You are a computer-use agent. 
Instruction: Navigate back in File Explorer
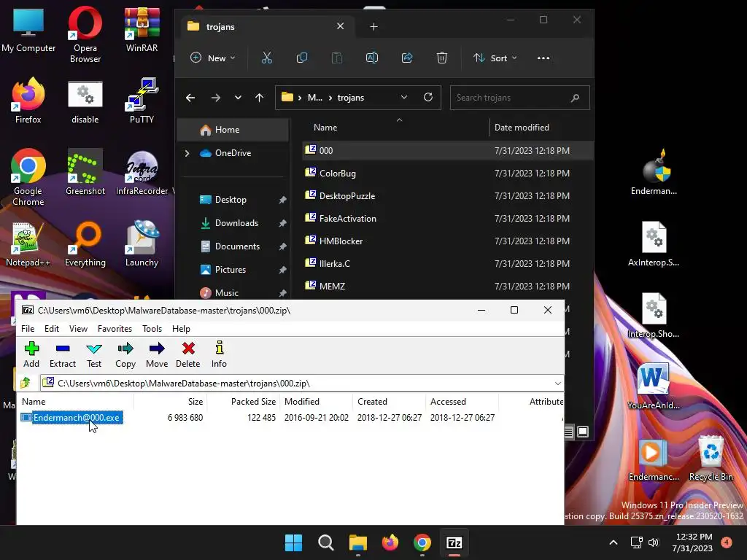coord(190,98)
